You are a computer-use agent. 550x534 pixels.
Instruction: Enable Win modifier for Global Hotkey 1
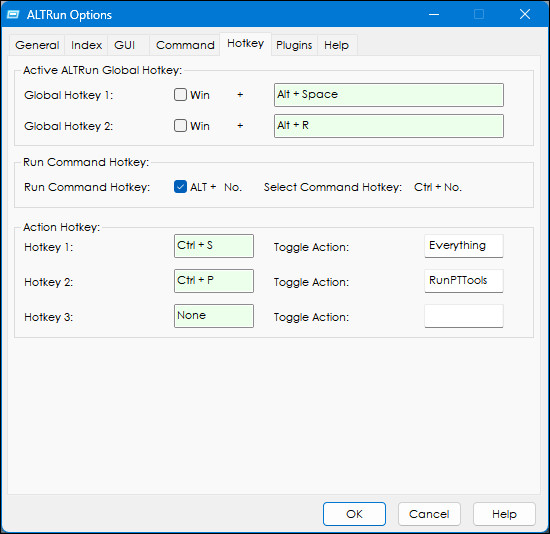180,95
